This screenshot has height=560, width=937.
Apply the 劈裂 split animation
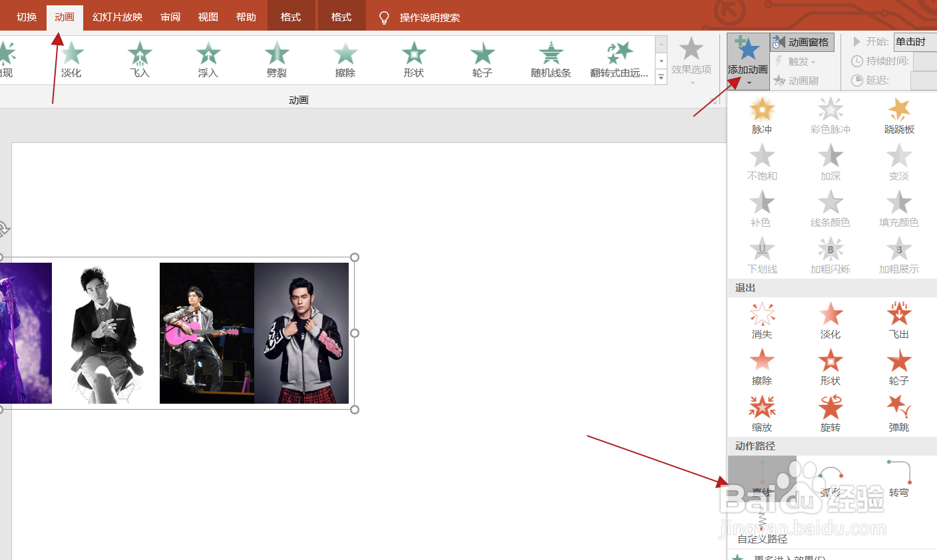(x=277, y=60)
